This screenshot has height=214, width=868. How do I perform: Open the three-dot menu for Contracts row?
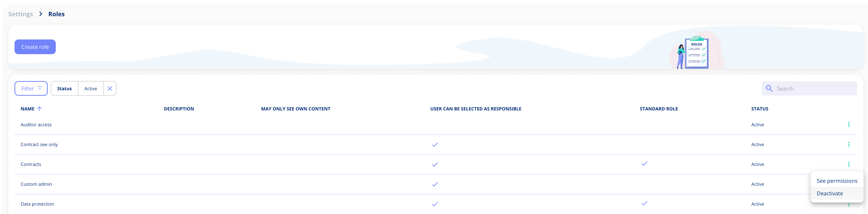click(x=849, y=164)
